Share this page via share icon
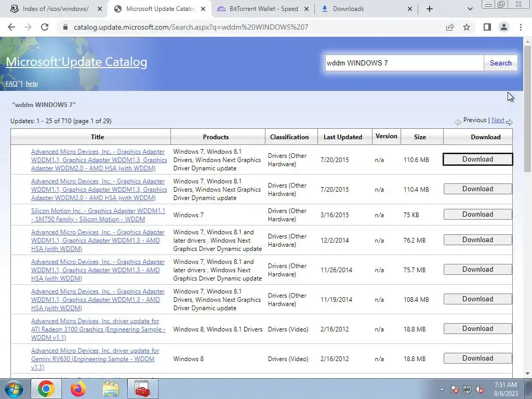This screenshot has width=532, height=399. (450, 27)
